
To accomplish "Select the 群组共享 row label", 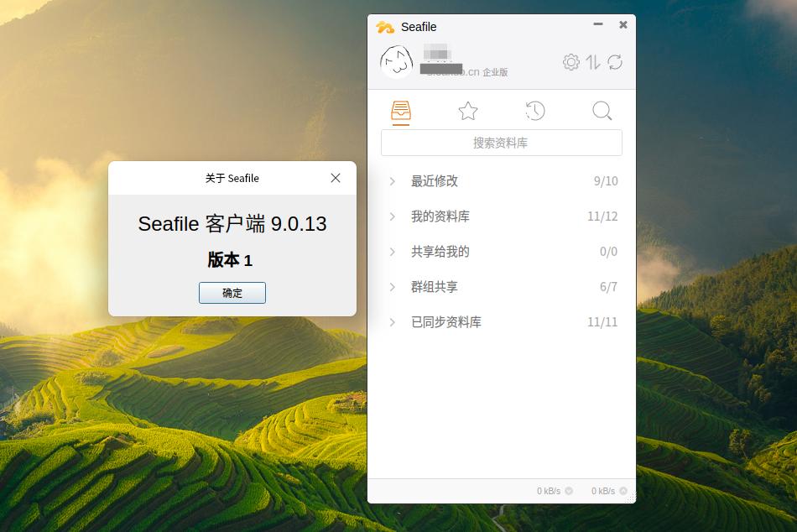I will (x=435, y=287).
